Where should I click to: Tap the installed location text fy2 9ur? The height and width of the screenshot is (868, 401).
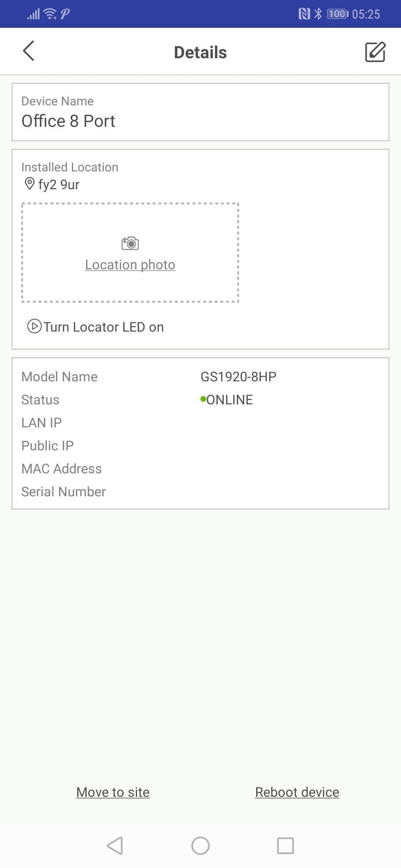59,184
